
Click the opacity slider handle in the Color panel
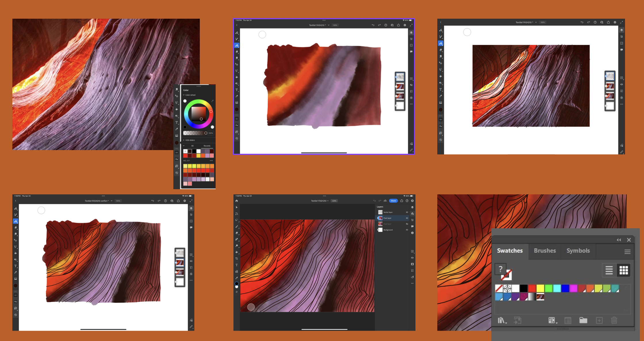coord(206,133)
